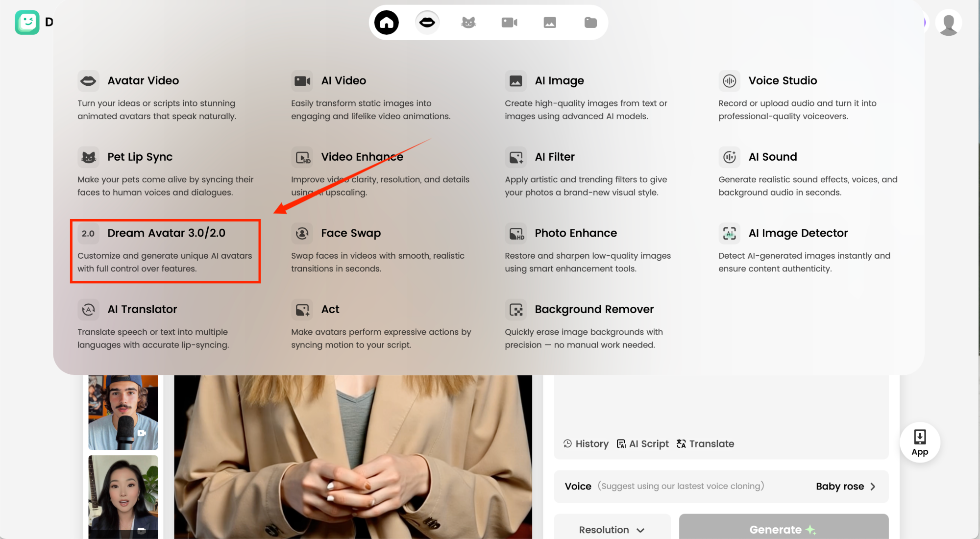
Task: Open the user profile avatar icon
Action: tap(948, 23)
